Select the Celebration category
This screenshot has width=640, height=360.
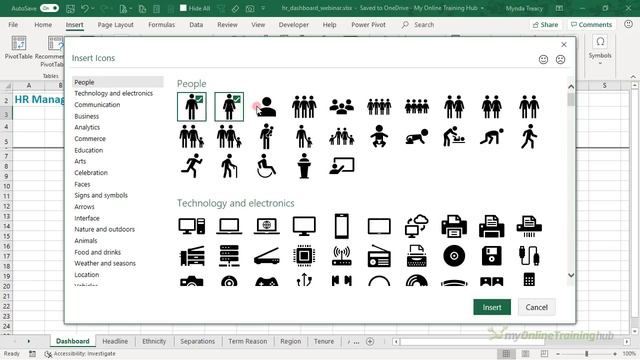91,173
